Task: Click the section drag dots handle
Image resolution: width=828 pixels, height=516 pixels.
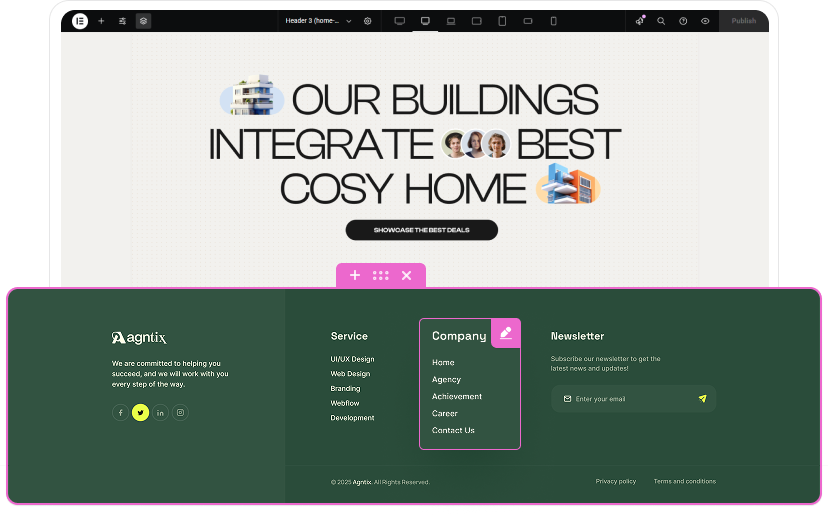Action: click(x=381, y=275)
